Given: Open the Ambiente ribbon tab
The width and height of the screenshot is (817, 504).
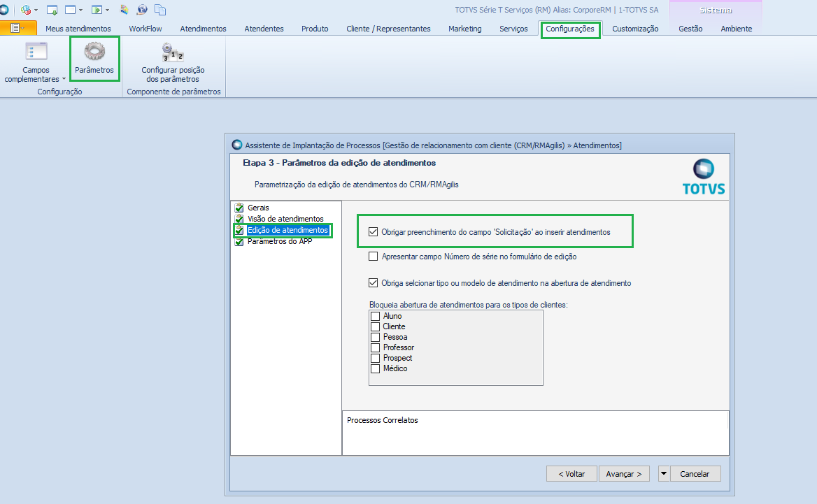Looking at the screenshot, I should click(x=737, y=29).
